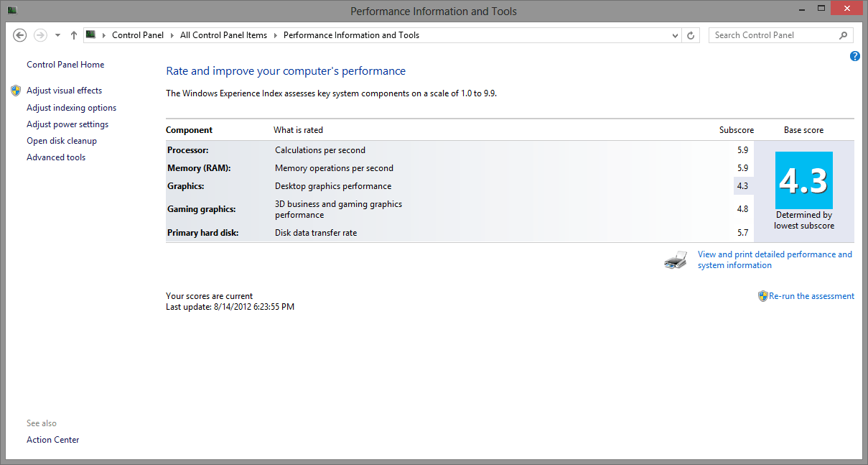
Task: Select All Control Panel Items in the breadcrumb
Action: (x=223, y=35)
